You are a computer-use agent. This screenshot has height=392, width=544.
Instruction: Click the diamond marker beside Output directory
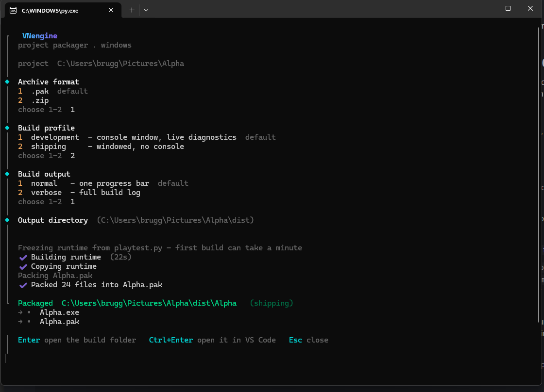point(7,220)
